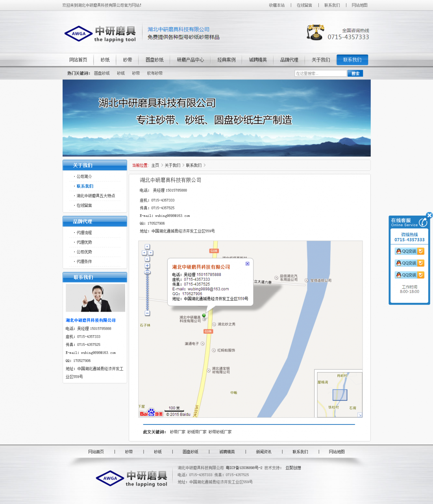Open 经典案例 in the nav bar

pyautogui.click(x=226, y=60)
